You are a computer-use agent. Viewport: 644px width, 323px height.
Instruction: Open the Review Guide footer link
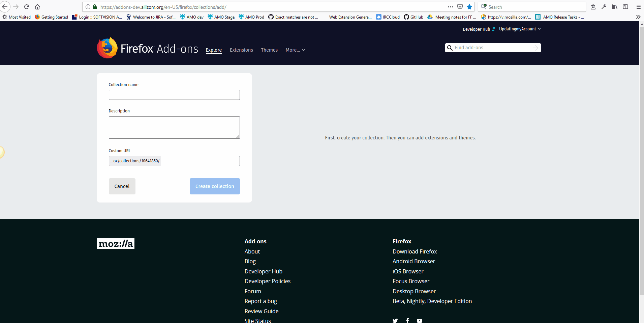click(x=262, y=311)
